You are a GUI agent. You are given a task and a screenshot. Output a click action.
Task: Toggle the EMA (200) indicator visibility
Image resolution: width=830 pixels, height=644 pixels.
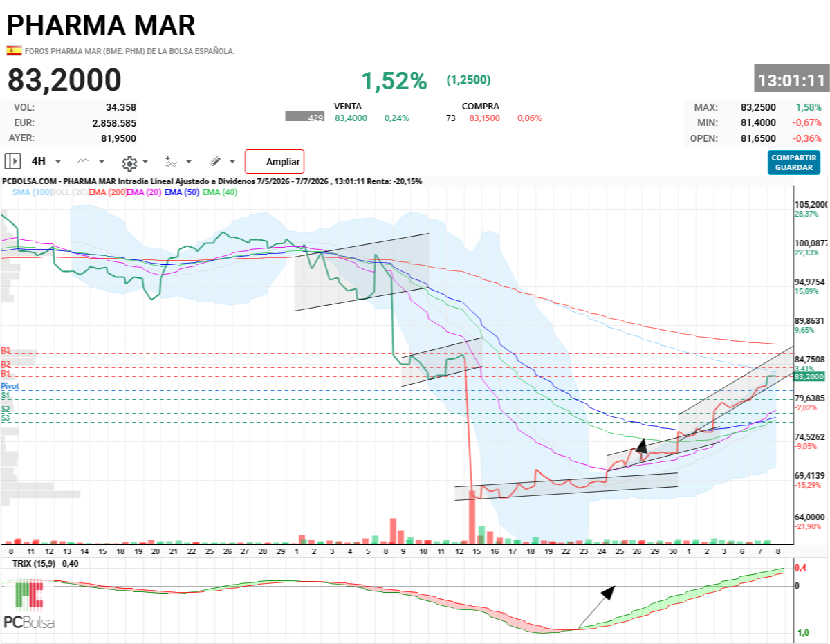point(107,192)
